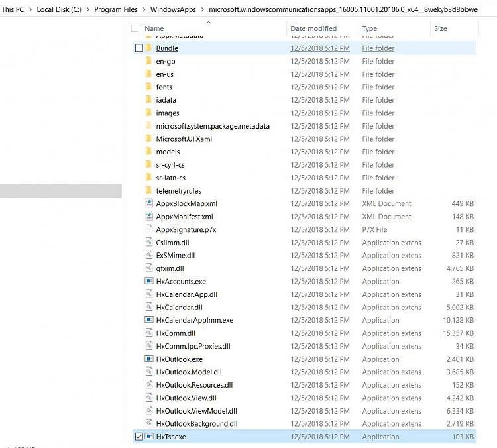Image resolution: width=497 pixels, height=448 pixels.
Task: Click the Microsoft.UI.Xaml folder icon
Action: click(x=148, y=139)
